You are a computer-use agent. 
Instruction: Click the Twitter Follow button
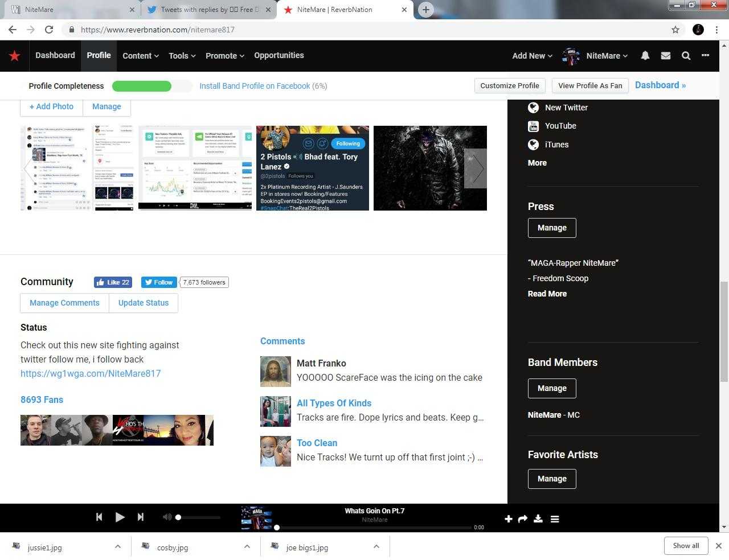(x=159, y=282)
